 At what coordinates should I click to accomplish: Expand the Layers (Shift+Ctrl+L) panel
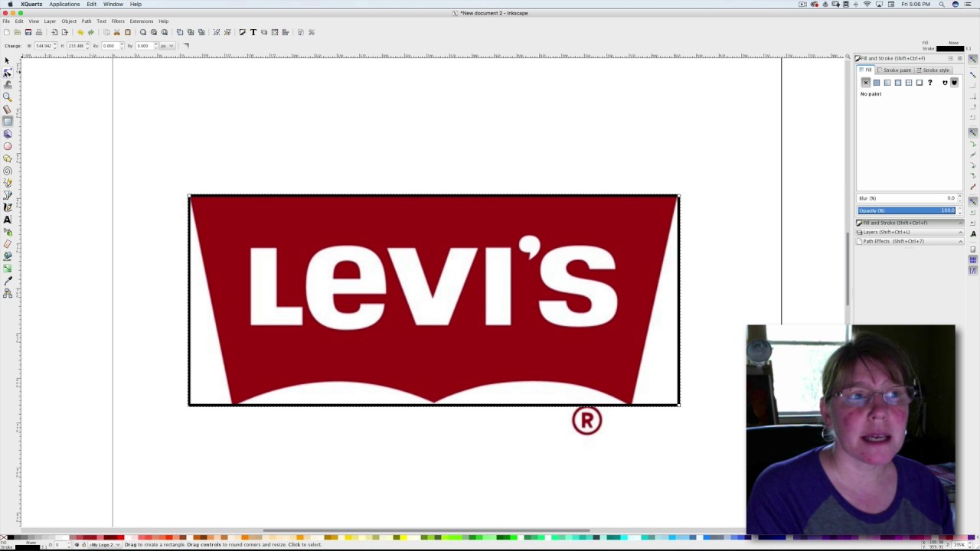[x=910, y=232]
